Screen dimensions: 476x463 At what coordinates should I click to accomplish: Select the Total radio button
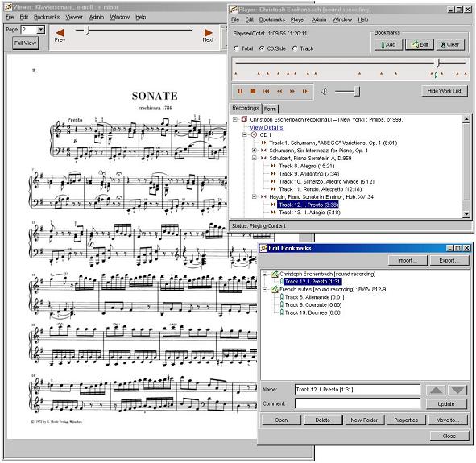click(236, 48)
